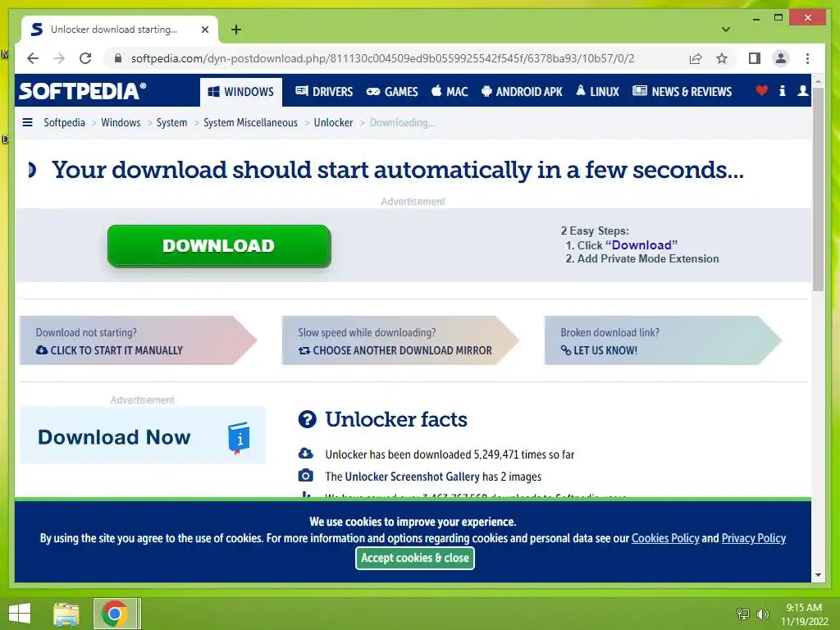Click Accept cookies & close

414,558
